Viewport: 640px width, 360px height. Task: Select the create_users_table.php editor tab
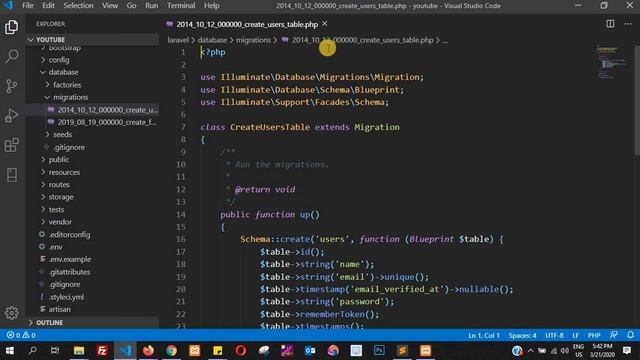(x=247, y=24)
